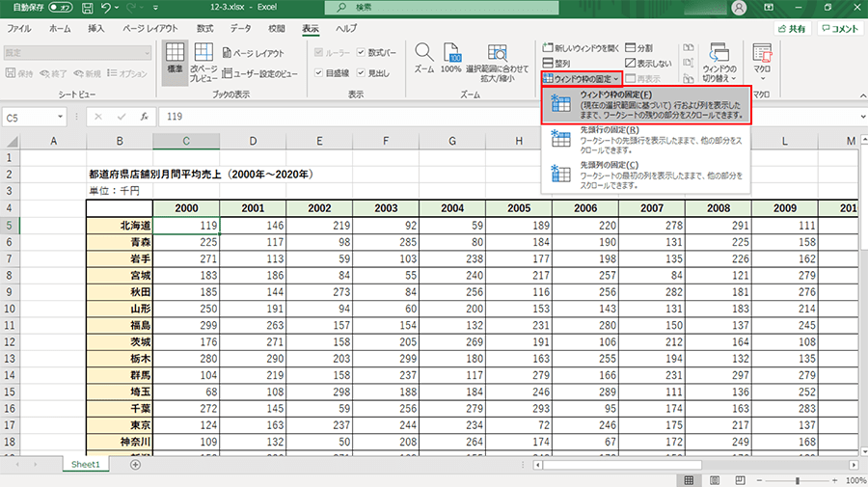The width and height of the screenshot is (868, 487).
Task: Click the zoom slider handle in status bar
Action: [798, 481]
